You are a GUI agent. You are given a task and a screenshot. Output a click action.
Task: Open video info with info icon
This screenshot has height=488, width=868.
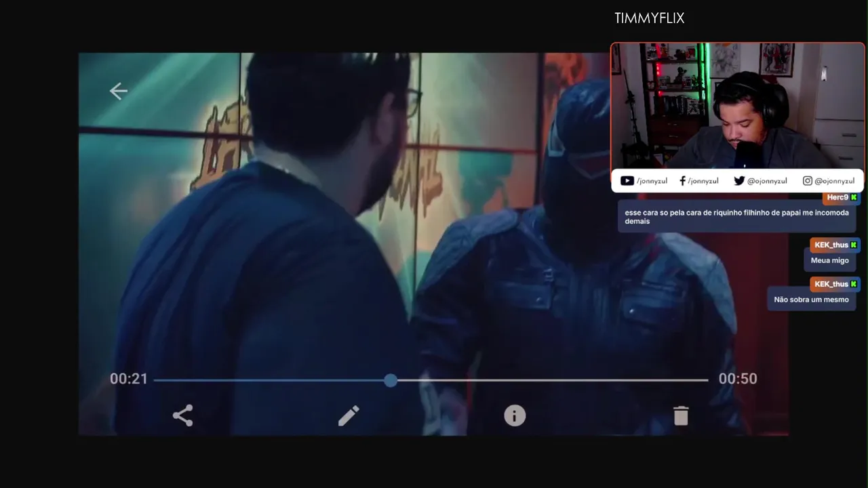click(515, 415)
